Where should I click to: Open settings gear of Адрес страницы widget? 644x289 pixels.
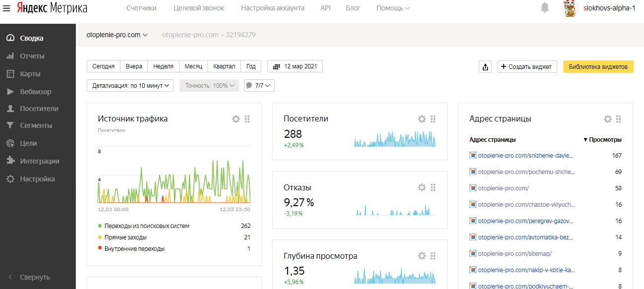coord(607,119)
